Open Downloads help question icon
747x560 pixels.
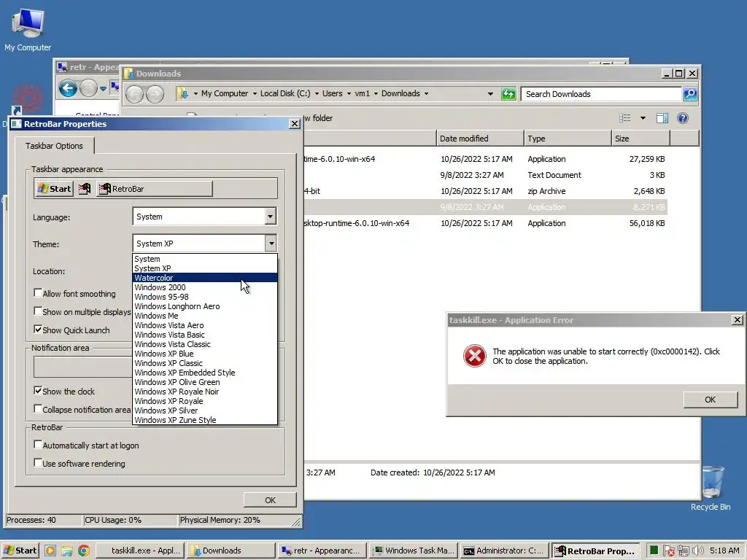click(x=683, y=118)
